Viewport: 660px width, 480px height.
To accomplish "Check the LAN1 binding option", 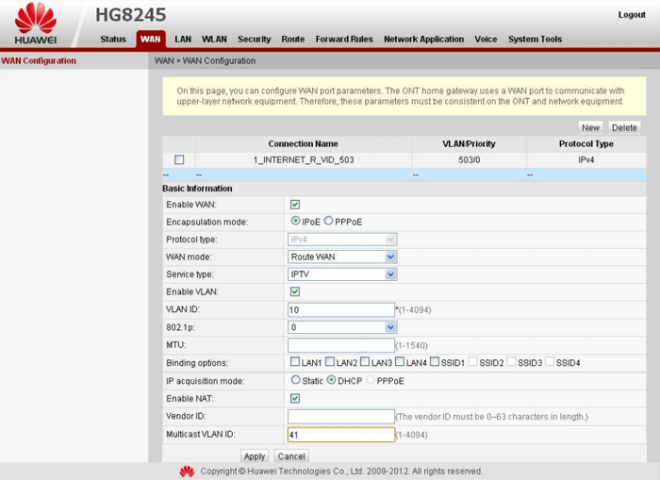I will click(x=295, y=362).
